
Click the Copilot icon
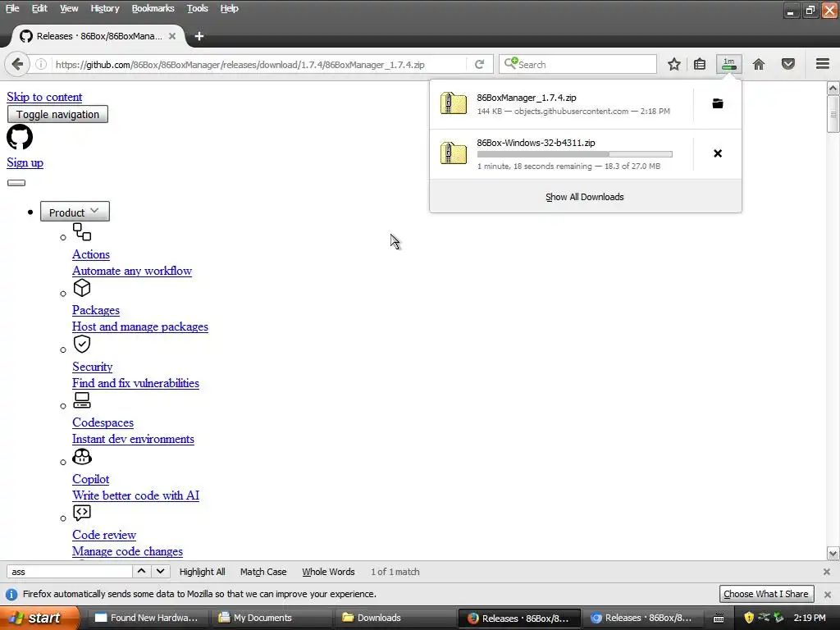pos(82,456)
